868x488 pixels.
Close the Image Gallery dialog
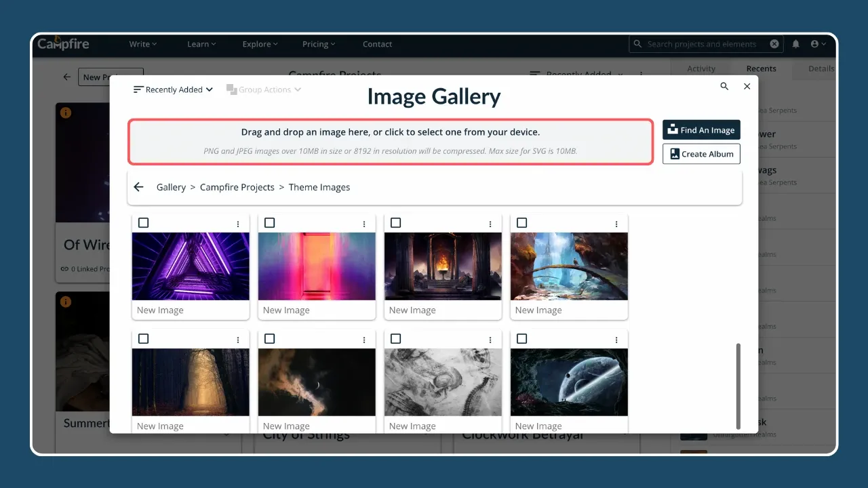pyautogui.click(x=747, y=87)
